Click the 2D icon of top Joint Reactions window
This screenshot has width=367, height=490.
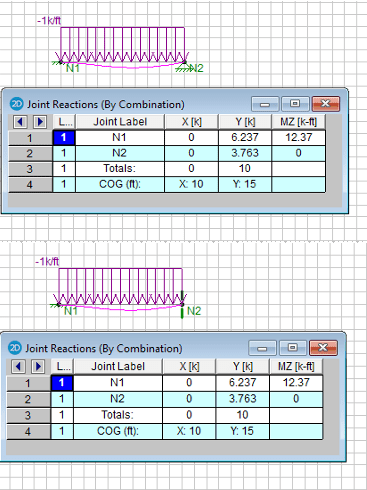(16, 104)
